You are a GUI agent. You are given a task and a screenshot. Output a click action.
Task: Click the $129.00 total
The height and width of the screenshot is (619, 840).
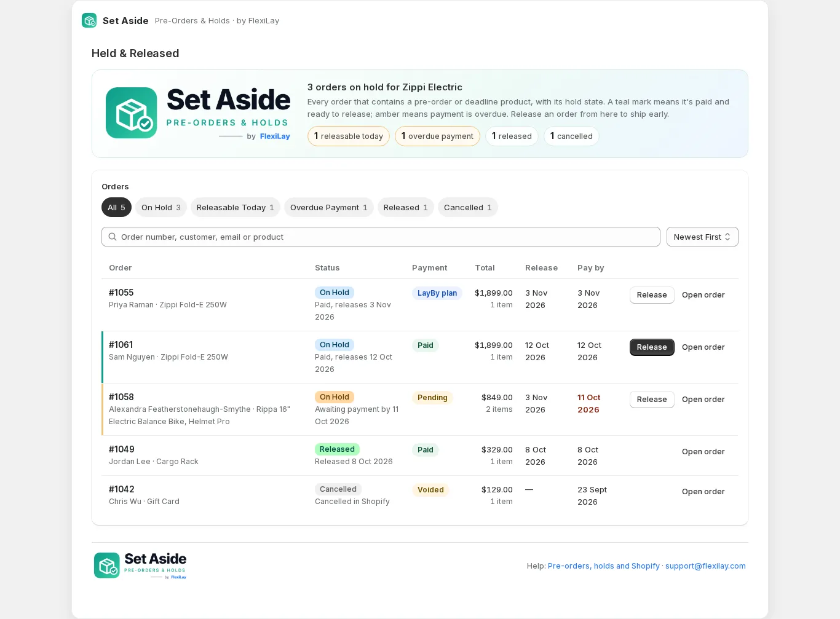click(497, 490)
